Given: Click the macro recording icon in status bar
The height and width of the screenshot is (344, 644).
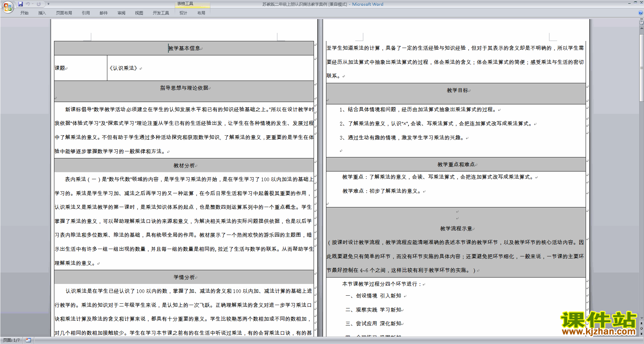Looking at the screenshot, I should point(29,340).
